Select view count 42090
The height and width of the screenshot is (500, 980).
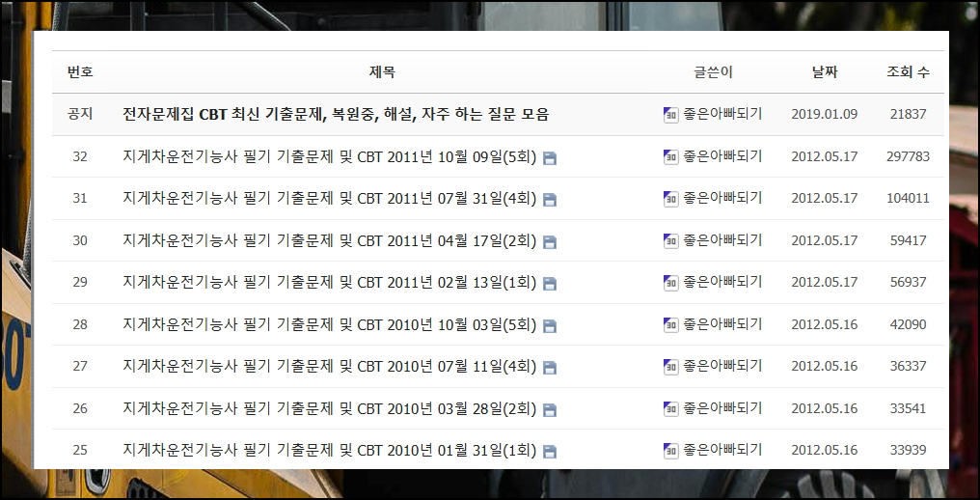tap(908, 324)
